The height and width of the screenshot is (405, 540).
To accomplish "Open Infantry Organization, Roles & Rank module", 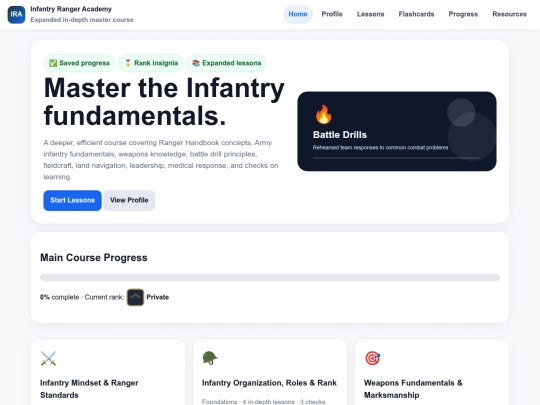I will tap(270, 372).
